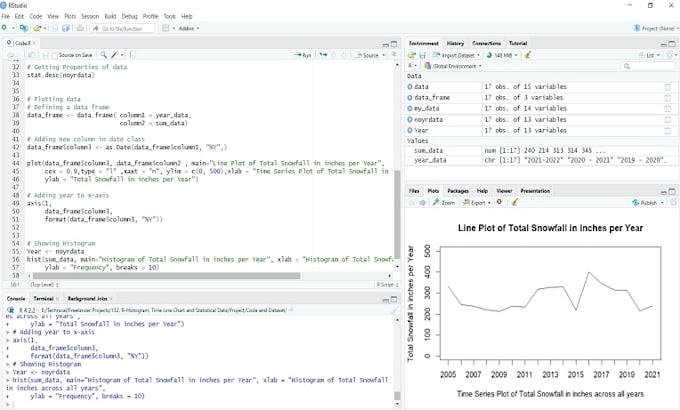Click the previous plot arrow icon

412,203
